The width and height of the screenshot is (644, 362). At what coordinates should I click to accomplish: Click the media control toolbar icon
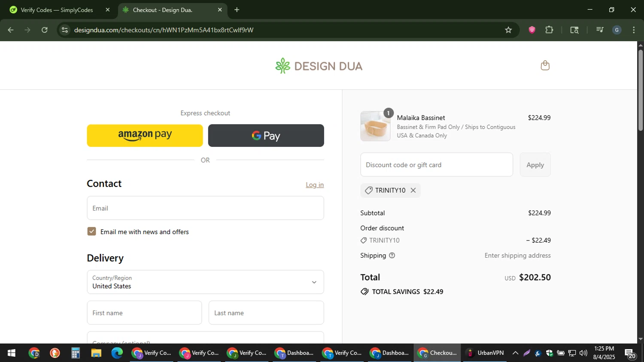point(600,30)
